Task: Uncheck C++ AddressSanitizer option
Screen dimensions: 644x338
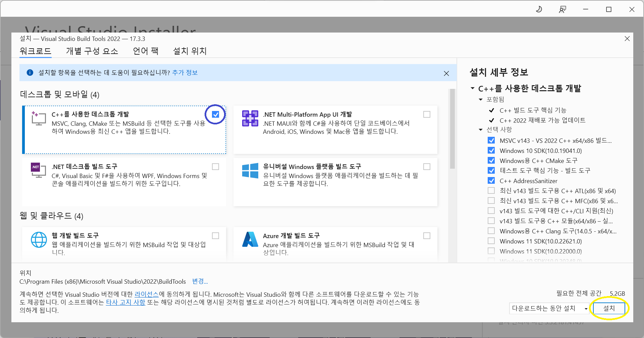Action: point(491,181)
